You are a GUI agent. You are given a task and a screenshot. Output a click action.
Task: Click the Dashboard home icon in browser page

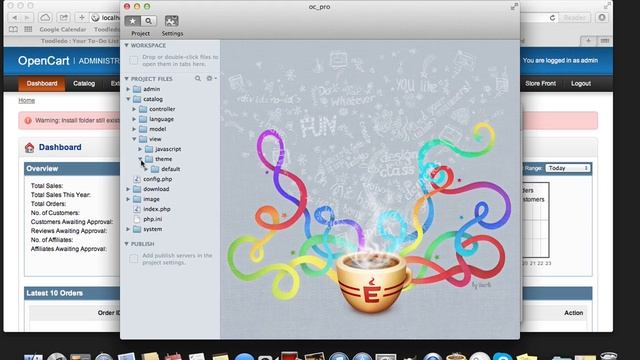click(29, 147)
